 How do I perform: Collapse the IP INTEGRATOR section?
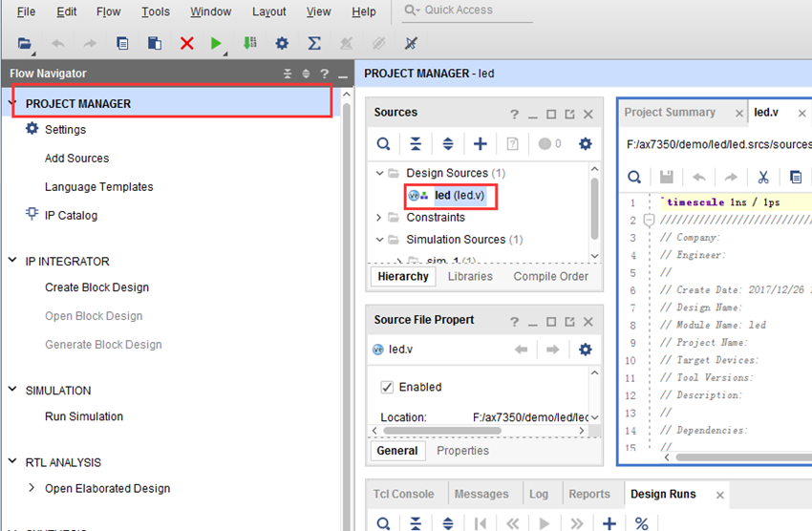12,261
